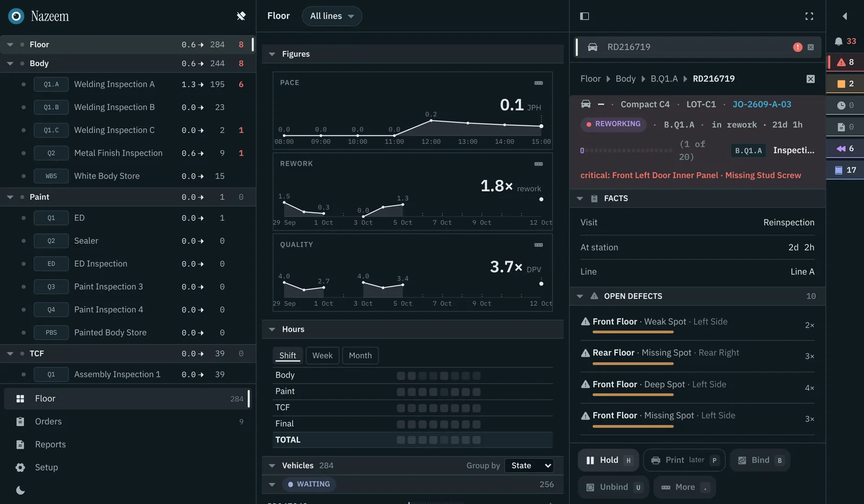Viewport: 864px width, 504px height.
Task: Click the rework progress bar
Action: coord(629,151)
